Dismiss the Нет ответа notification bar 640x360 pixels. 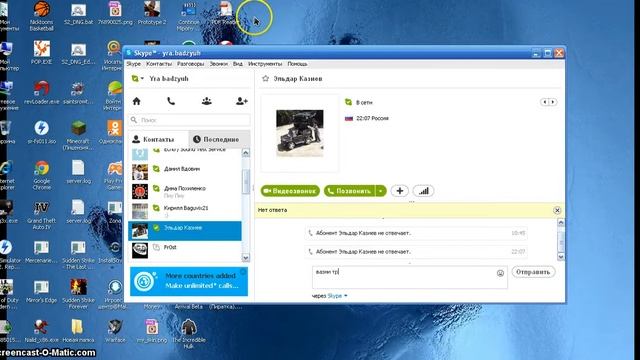coord(557,210)
